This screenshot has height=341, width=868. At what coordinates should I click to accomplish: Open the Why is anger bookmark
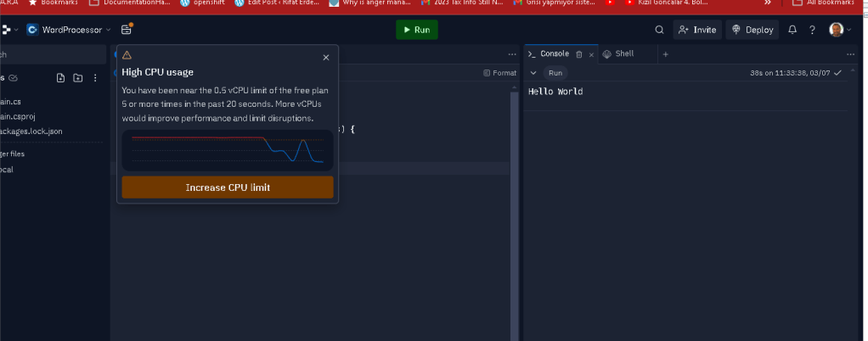tap(369, 3)
